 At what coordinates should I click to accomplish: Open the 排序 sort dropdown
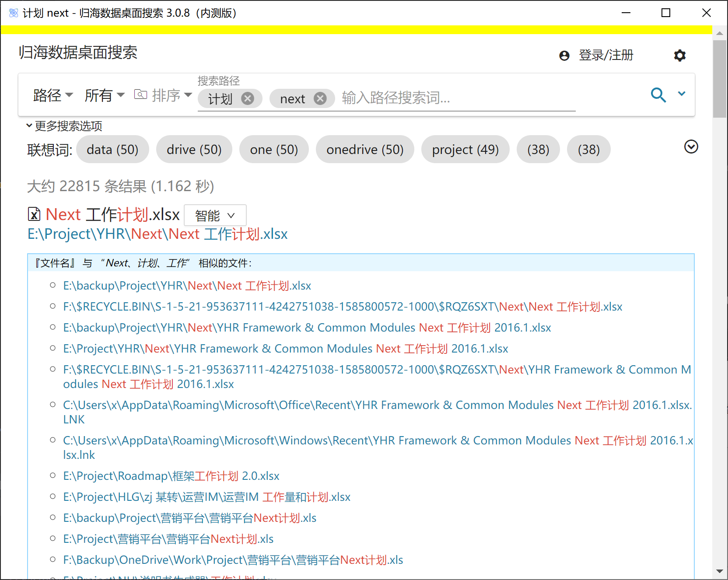point(171,95)
